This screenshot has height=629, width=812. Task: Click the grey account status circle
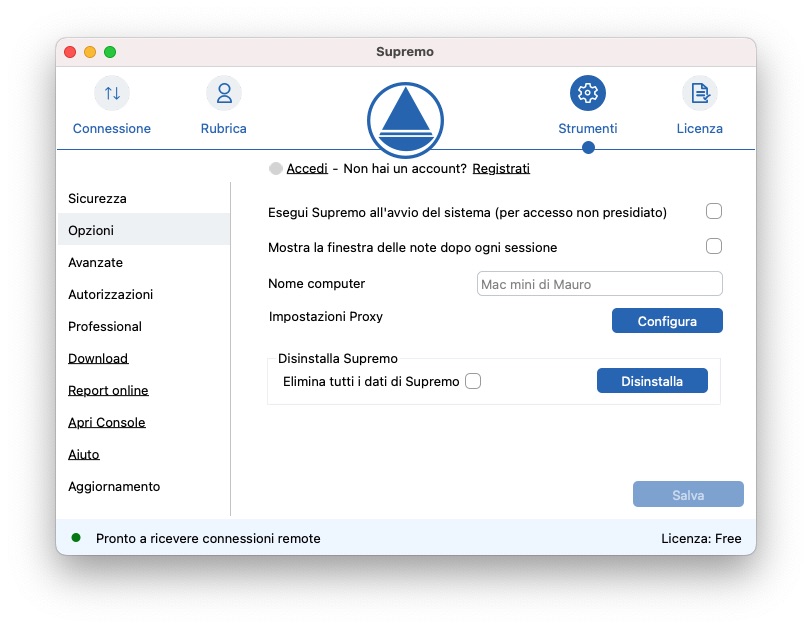coord(276,169)
